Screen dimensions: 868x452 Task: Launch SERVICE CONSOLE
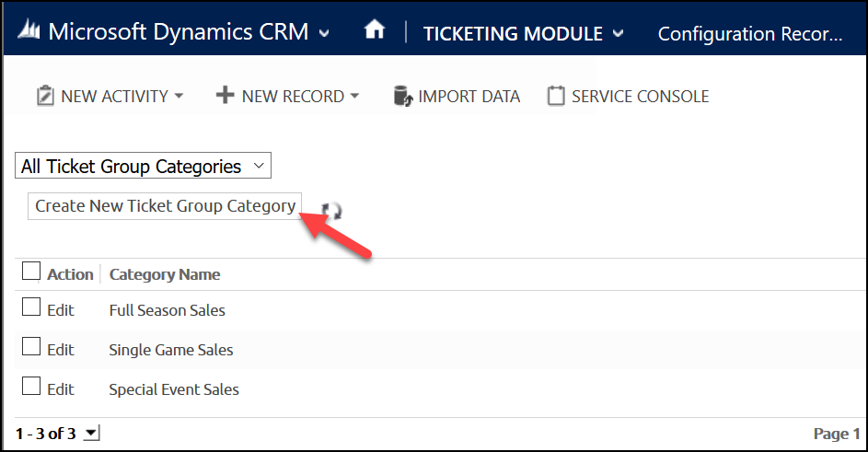click(640, 97)
